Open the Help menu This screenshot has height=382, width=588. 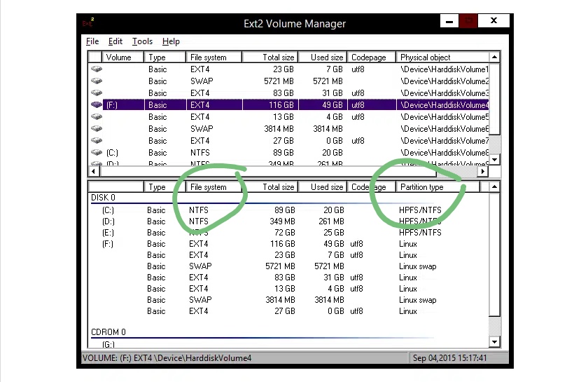[x=171, y=41]
